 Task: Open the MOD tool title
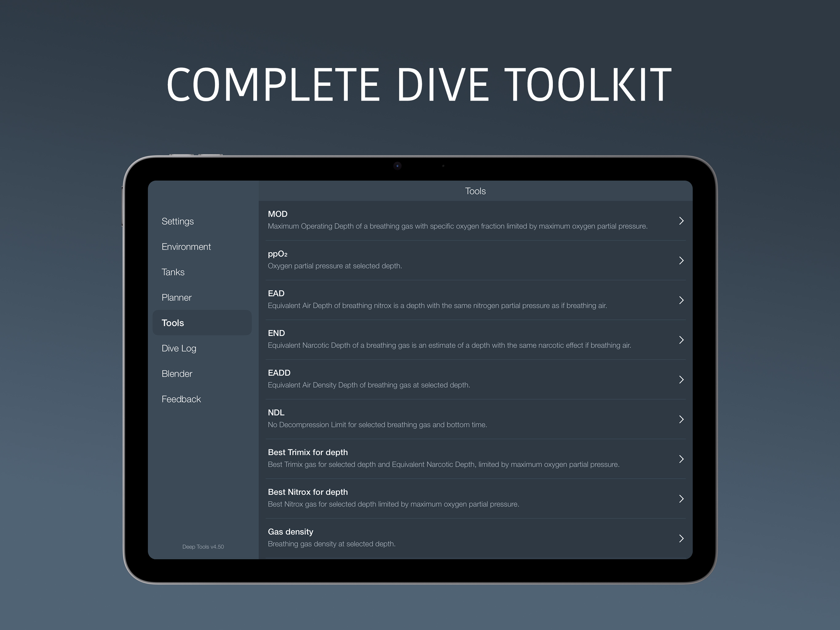coord(278,214)
